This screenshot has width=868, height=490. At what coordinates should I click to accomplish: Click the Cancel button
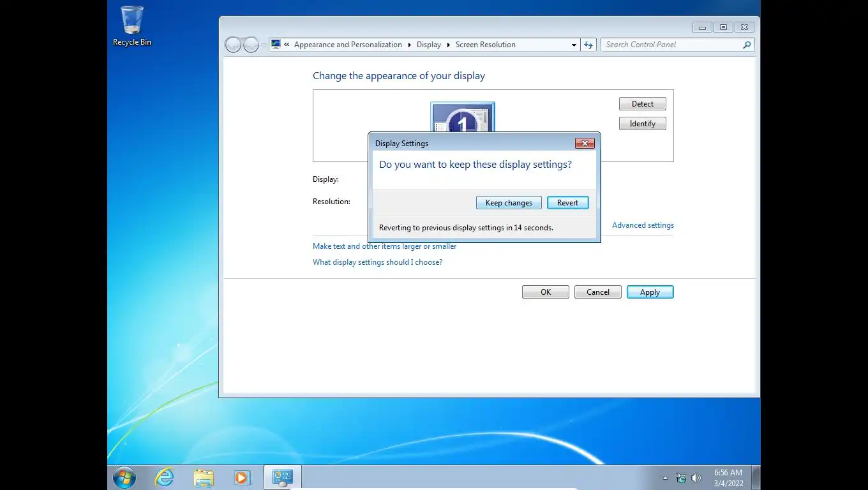pyautogui.click(x=598, y=292)
